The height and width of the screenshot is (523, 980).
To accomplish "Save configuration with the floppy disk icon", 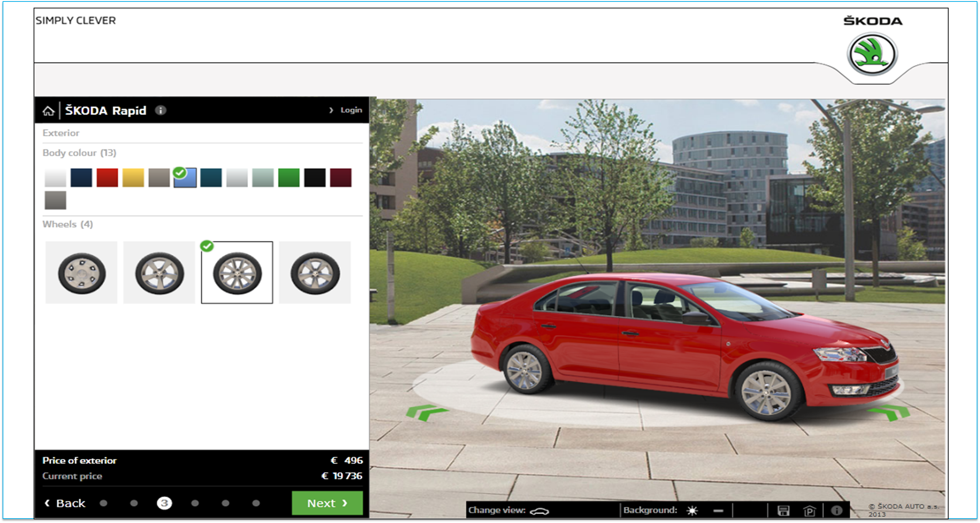I will point(783,510).
